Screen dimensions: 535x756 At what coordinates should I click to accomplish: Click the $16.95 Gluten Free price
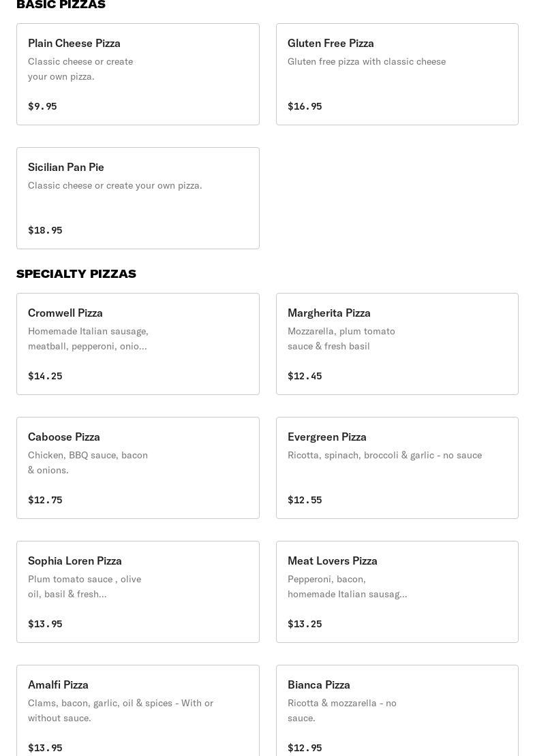point(305,106)
